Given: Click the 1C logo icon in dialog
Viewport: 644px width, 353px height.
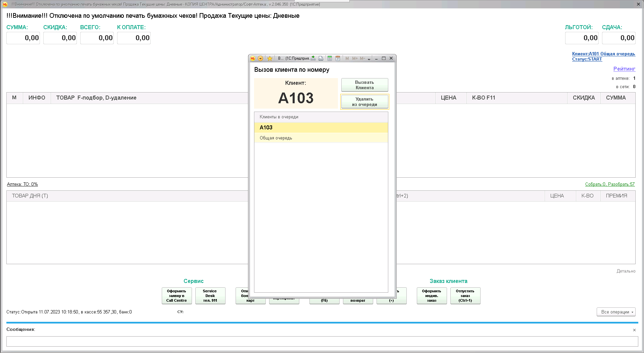Looking at the screenshot, I should pyautogui.click(x=253, y=58).
